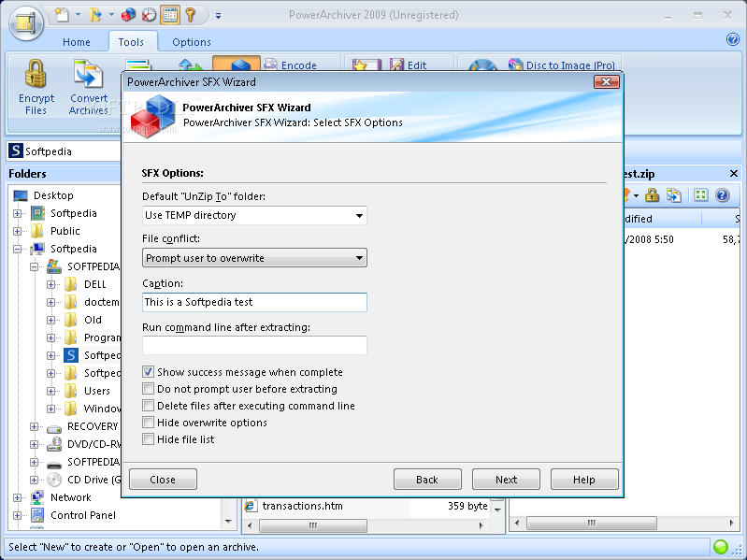Select the Tools ribbon tab
The height and width of the screenshot is (560, 747).
(131, 42)
